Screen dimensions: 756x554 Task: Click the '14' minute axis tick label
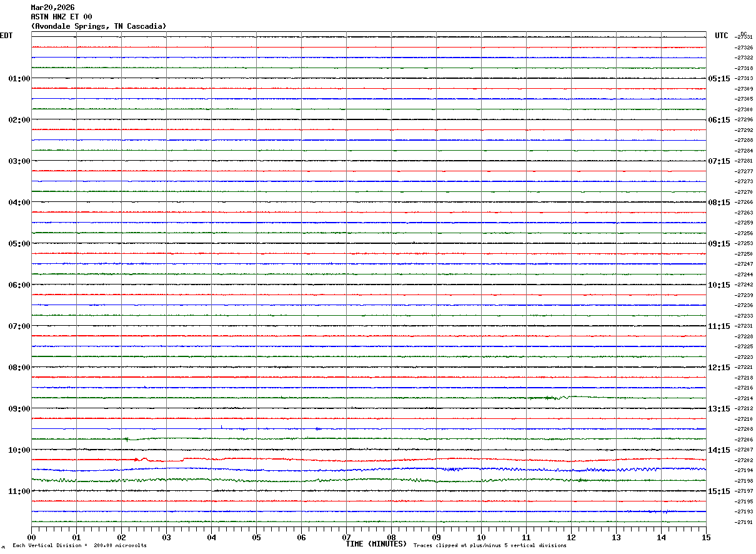(x=661, y=538)
